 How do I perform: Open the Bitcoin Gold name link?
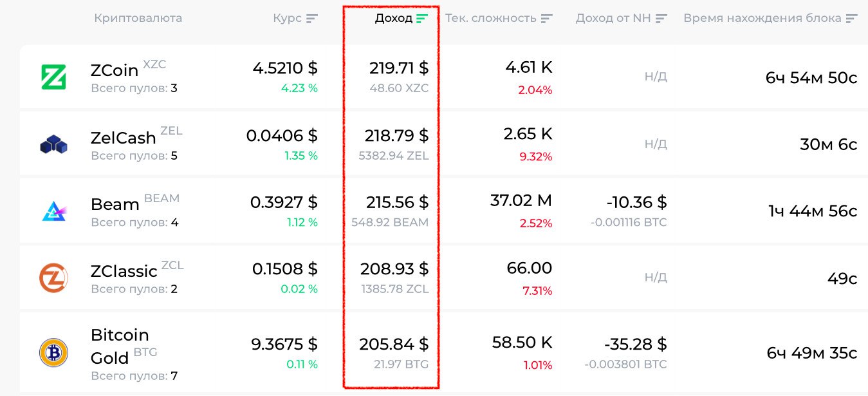pos(120,346)
